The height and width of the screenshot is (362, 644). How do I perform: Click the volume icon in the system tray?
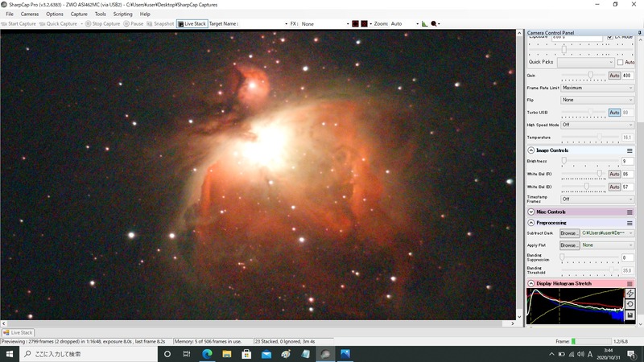point(580,354)
